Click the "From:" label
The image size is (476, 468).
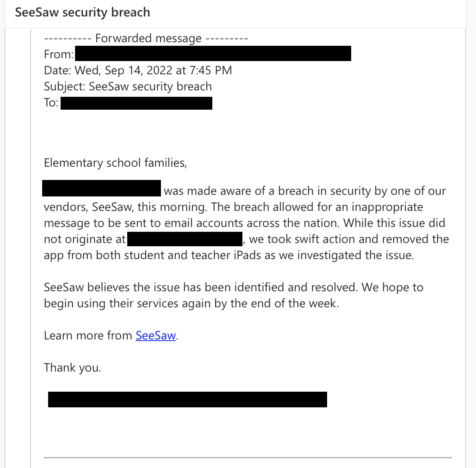[x=59, y=54]
